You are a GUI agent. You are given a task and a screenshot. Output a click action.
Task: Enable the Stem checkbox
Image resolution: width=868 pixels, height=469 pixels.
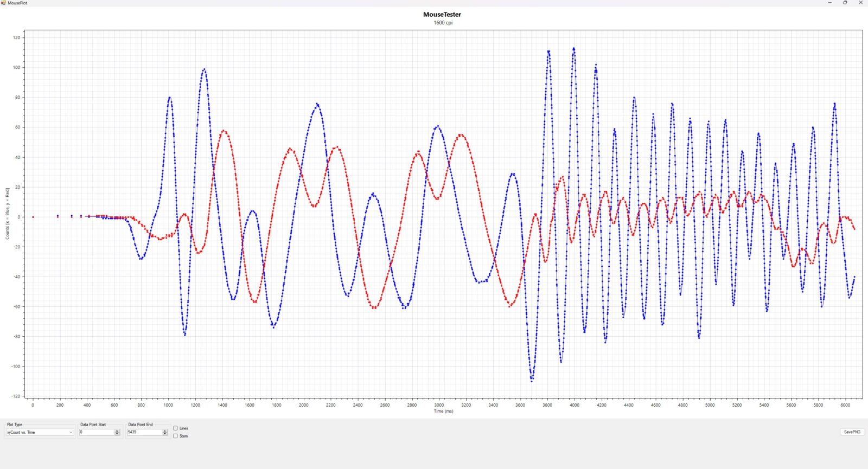[x=175, y=436]
